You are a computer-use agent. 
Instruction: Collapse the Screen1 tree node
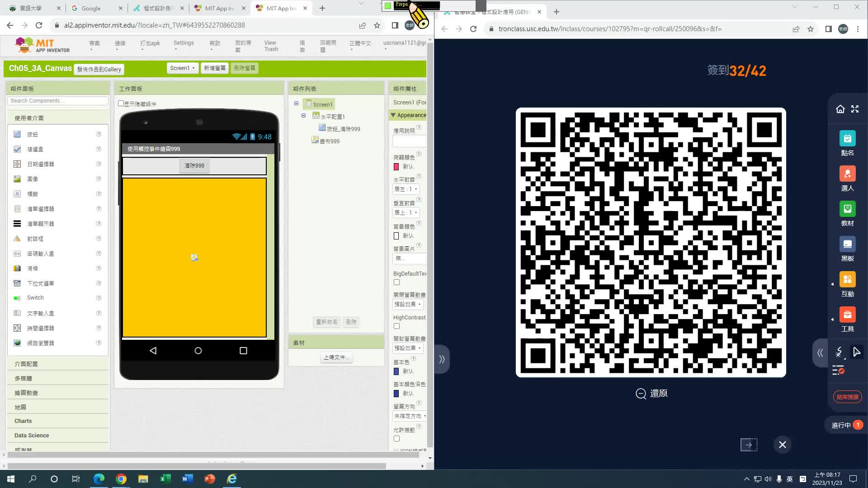[x=296, y=103]
